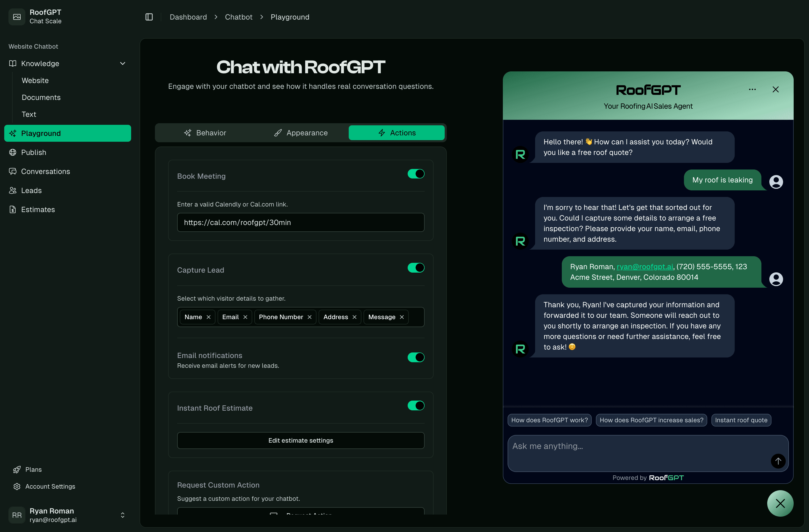Toggle the sidebar panel icon
This screenshot has height=532, width=809.
click(x=149, y=17)
